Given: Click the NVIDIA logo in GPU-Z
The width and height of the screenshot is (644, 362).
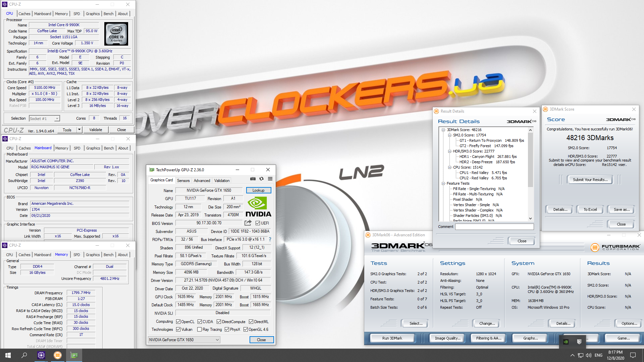Looking at the screenshot, I should click(x=258, y=207).
